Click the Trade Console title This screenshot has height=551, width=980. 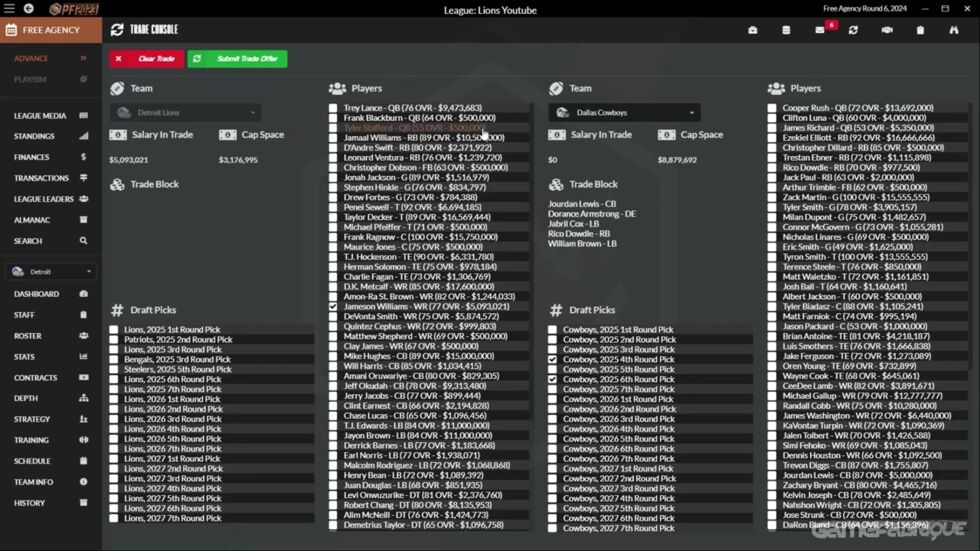pos(154,29)
